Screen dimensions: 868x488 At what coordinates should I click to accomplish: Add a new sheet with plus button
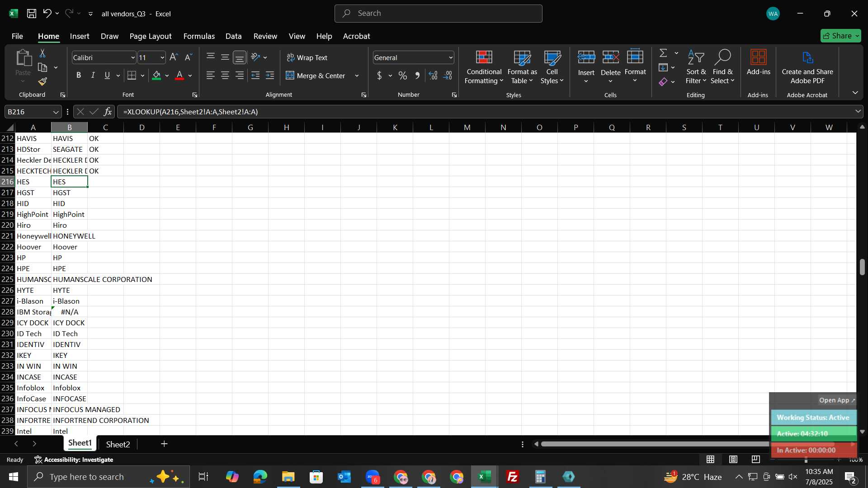point(164,444)
